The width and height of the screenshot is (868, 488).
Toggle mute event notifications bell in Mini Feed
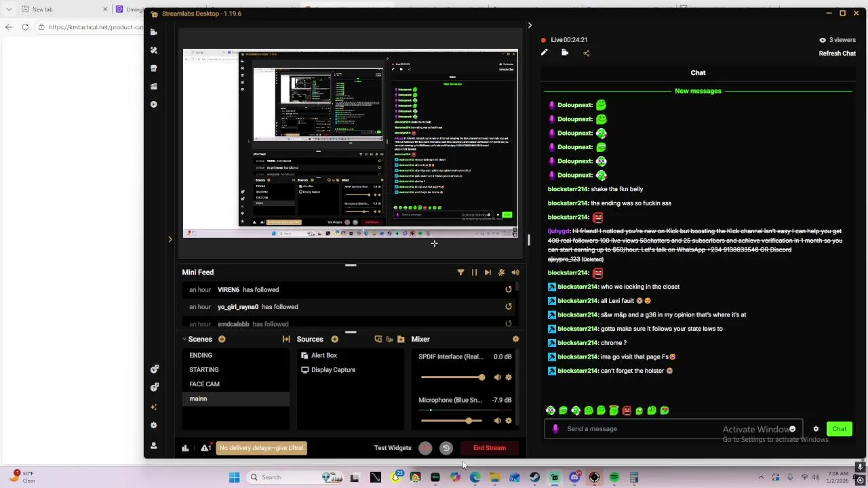501,272
